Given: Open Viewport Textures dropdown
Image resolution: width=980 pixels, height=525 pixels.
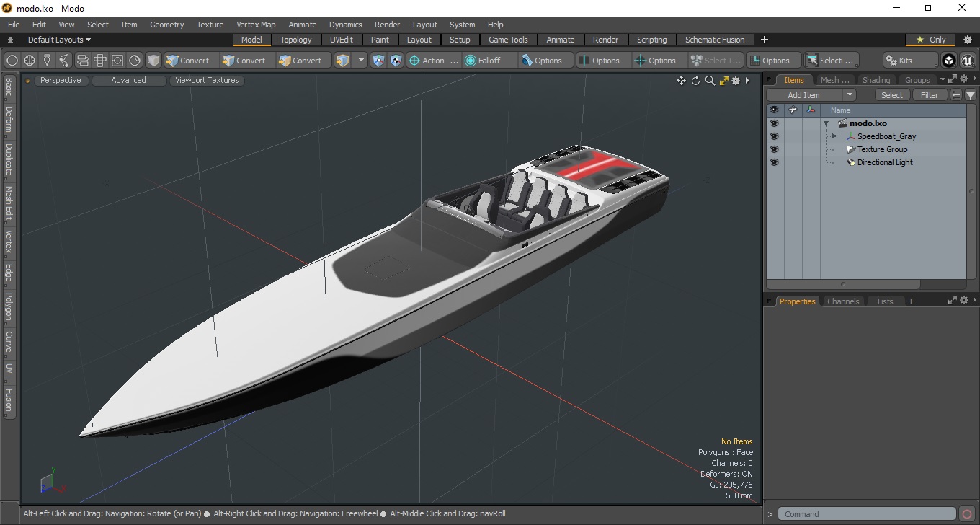Looking at the screenshot, I should click(207, 81).
